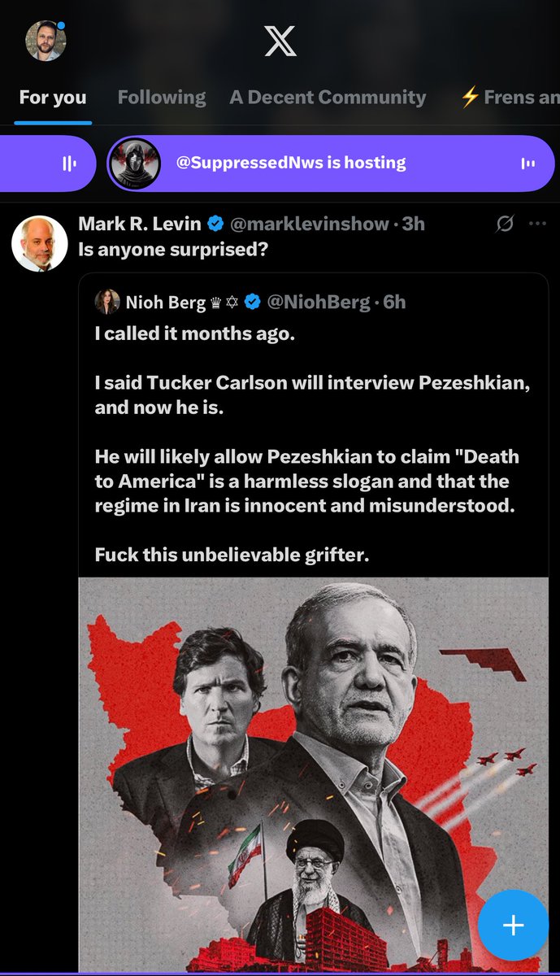560x976 pixels.
Task: Tap the blue compose post button
Action: [513, 926]
